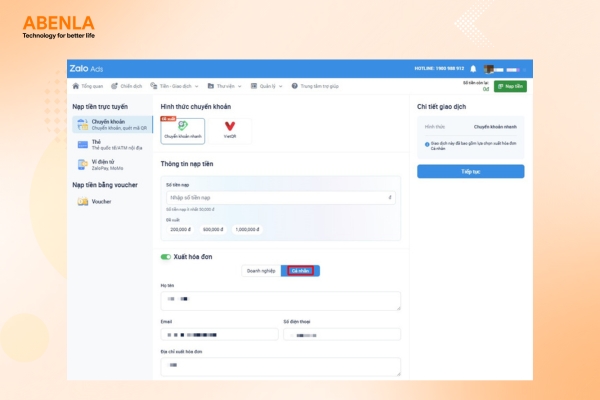Click the Chuyển khoản sidebar bank icon
Image resolution: width=600 pixels, height=400 pixels.
(82, 125)
